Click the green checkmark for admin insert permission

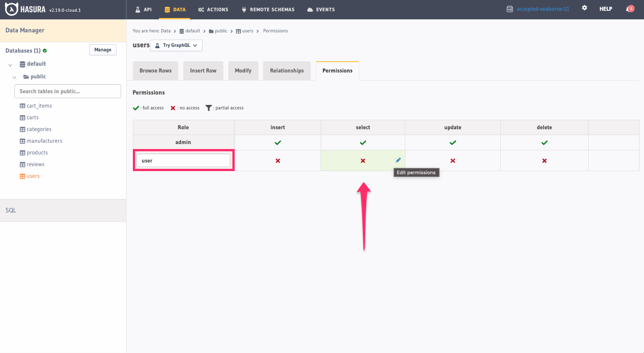pyautogui.click(x=278, y=142)
